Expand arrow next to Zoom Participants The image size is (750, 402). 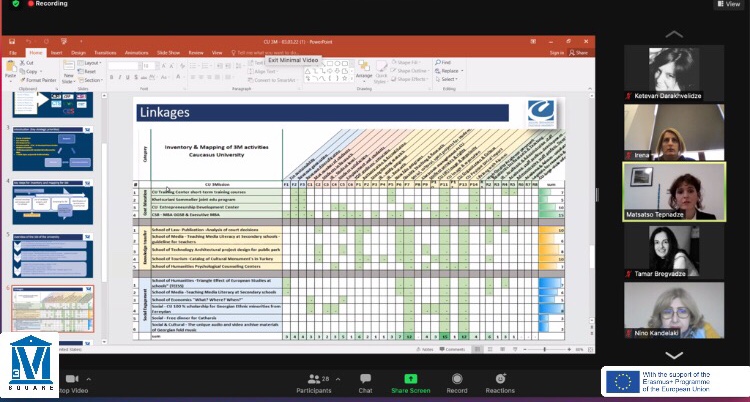pyautogui.click(x=338, y=379)
